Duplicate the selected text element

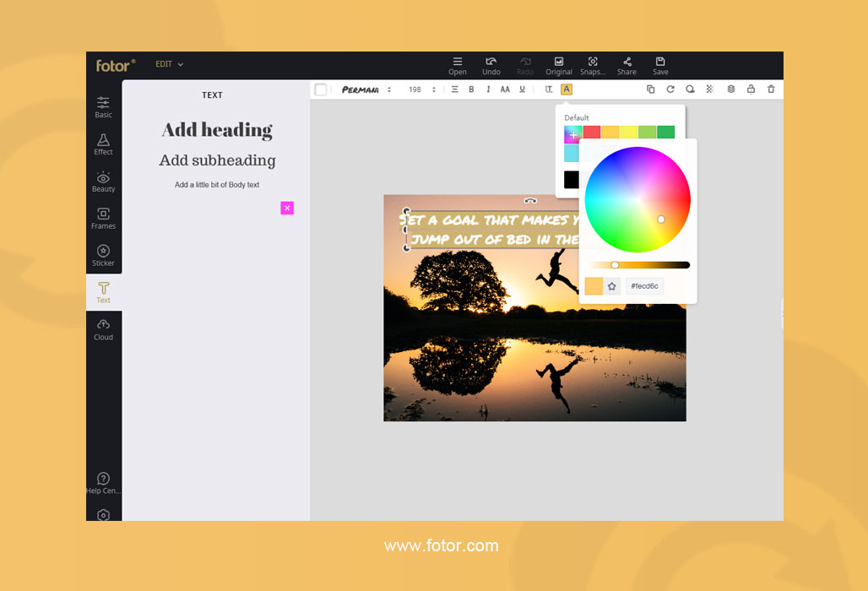650,89
